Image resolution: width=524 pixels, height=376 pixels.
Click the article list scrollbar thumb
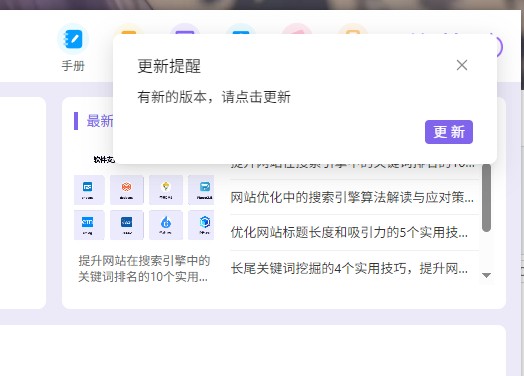coord(487,198)
